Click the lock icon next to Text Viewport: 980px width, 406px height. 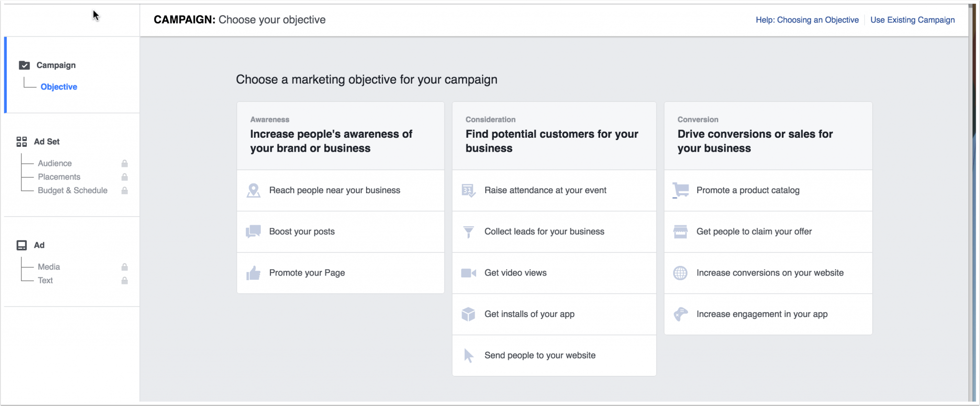click(124, 280)
